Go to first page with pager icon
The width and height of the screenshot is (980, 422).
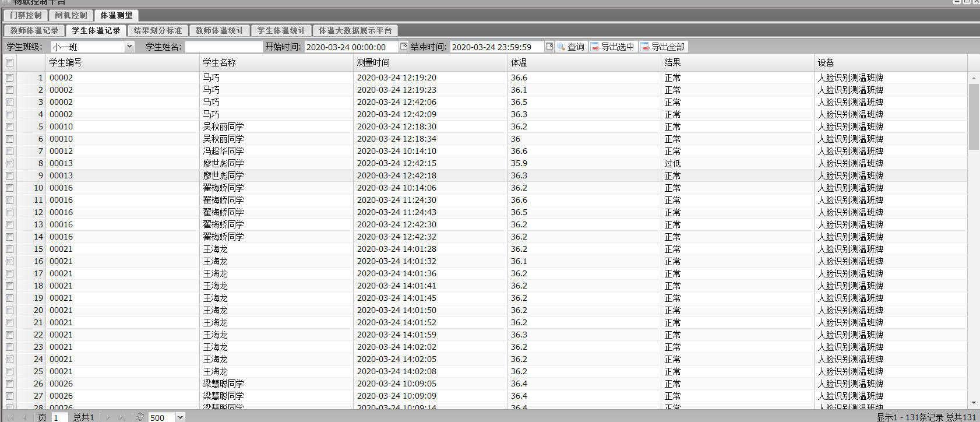(x=9, y=417)
